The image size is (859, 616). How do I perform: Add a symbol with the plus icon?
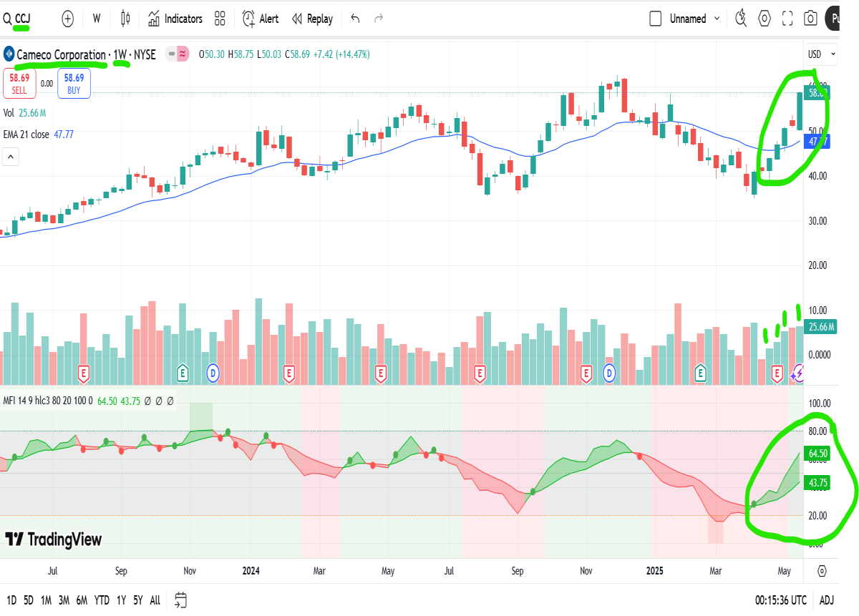pyautogui.click(x=67, y=19)
